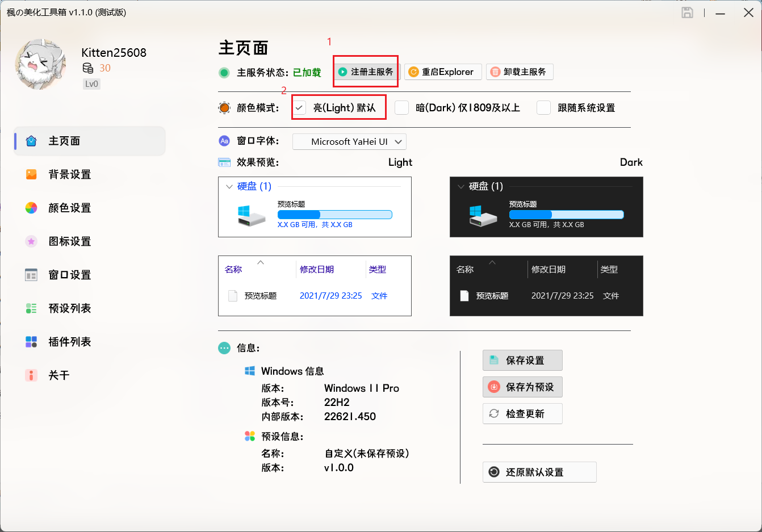
Task: Click the Windows 信息 logo icon
Action: [250, 371]
